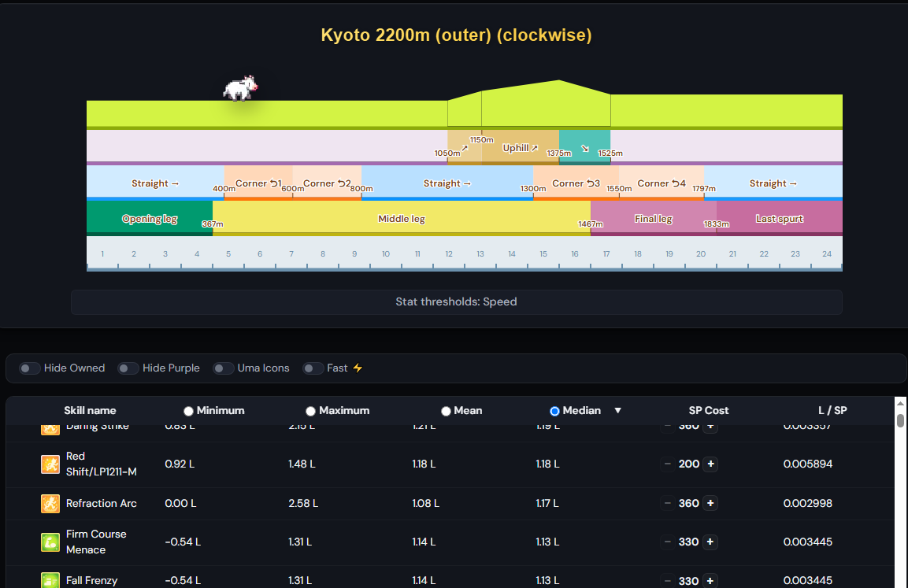Click the Refraction Arc skill icon
Screen dimensions: 908x588
click(x=50, y=504)
